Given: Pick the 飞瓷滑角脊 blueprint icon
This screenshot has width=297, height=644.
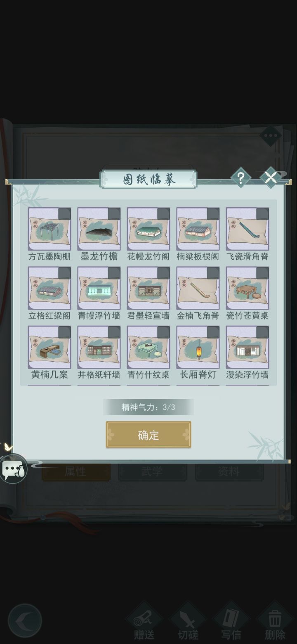Looking at the screenshot, I should pos(247,229).
